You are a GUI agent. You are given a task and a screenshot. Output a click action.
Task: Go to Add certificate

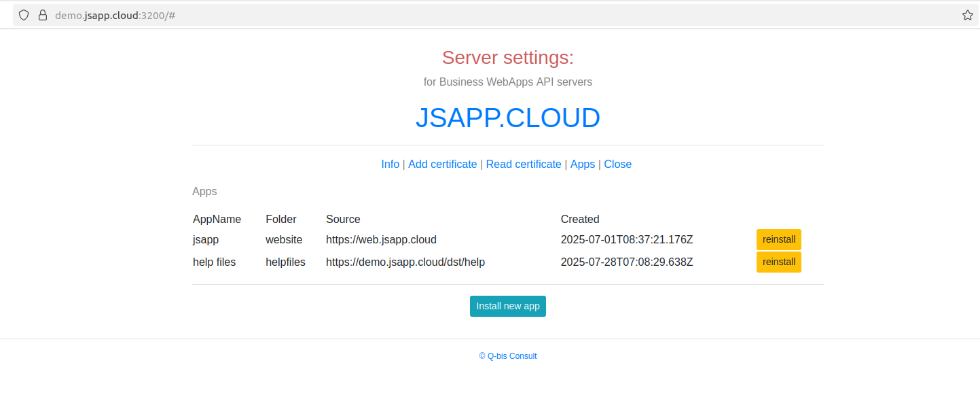[x=442, y=165]
